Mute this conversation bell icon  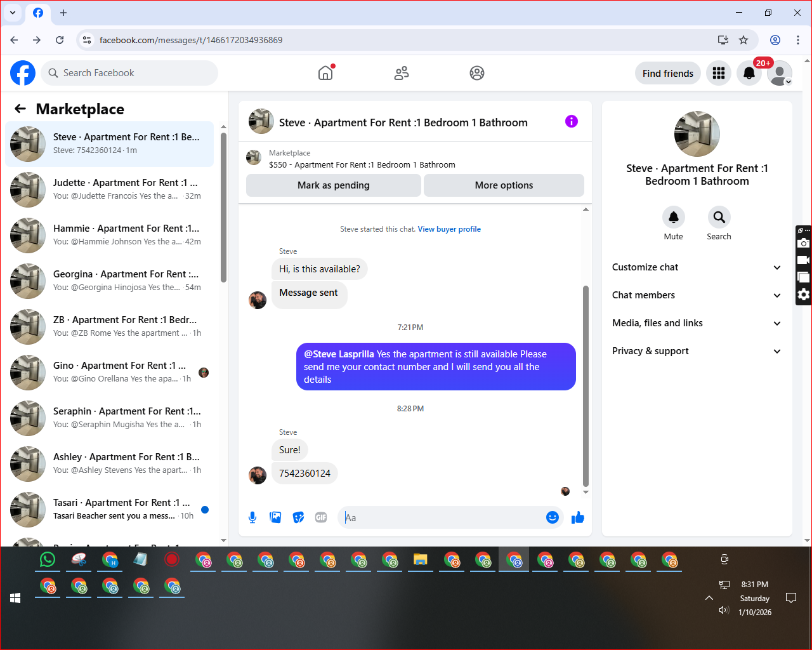[x=674, y=217]
